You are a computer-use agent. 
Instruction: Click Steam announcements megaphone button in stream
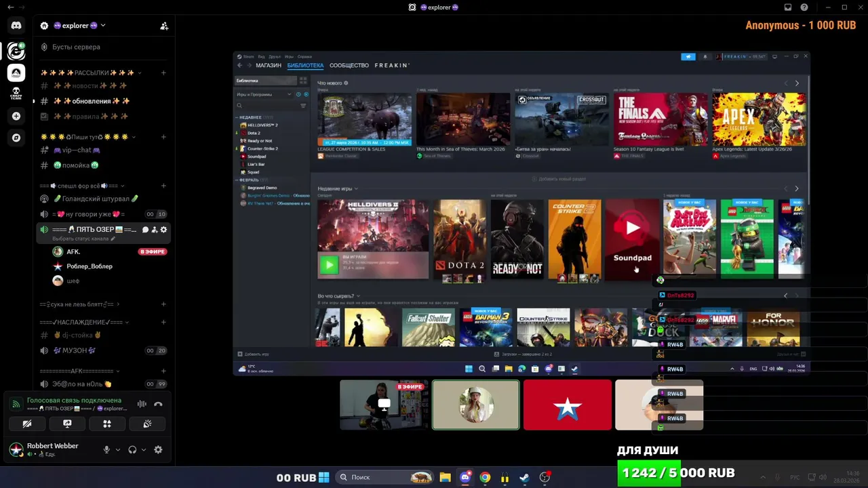click(688, 57)
